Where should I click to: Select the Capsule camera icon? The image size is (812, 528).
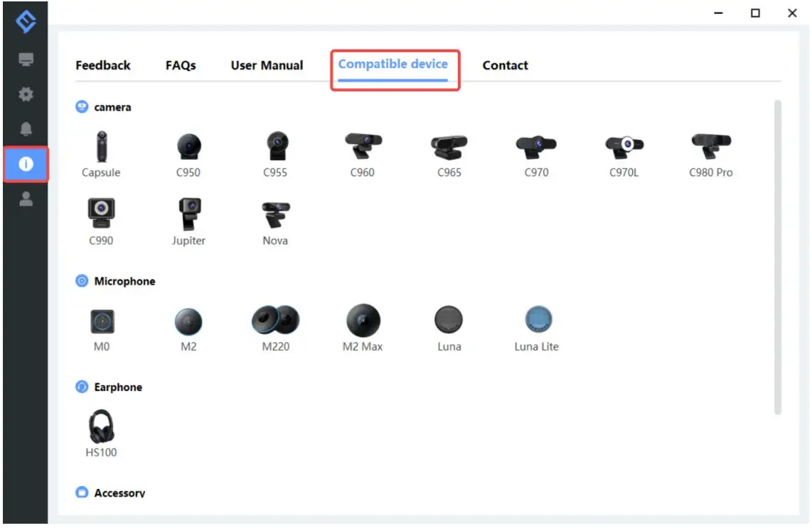pos(102,146)
